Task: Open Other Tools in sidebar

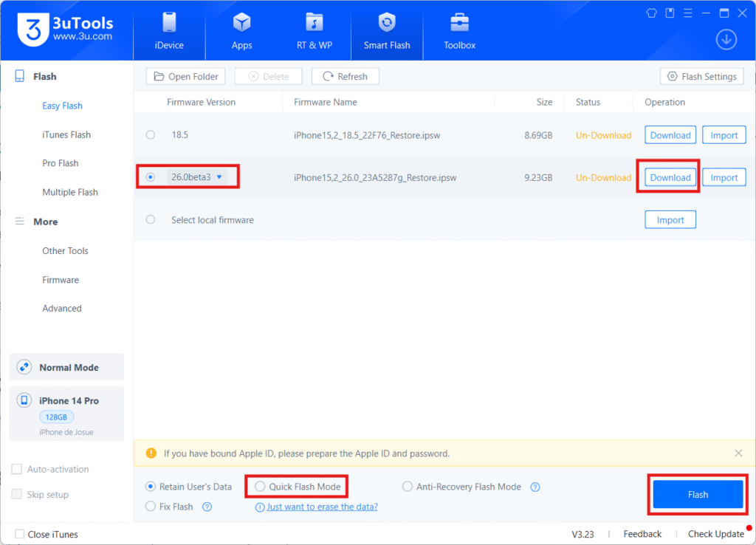Action: click(x=65, y=251)
